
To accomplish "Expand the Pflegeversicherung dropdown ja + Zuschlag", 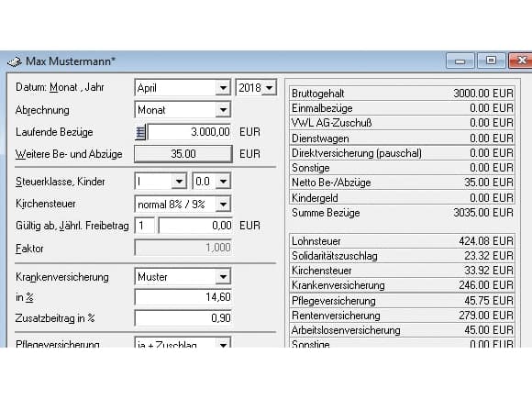I will (x=183, y=343).
